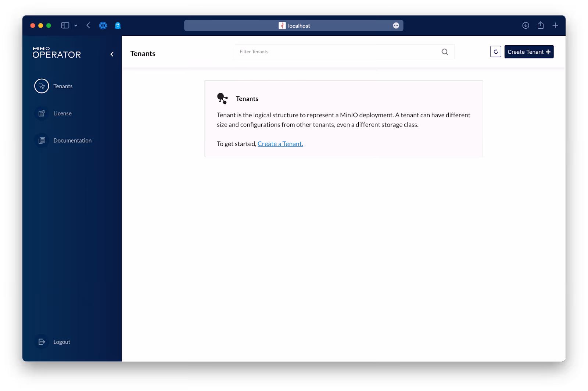Screen dimensions: 588x391
Task: Focus the Filter Tenants input field
Action: coord(344,52)
